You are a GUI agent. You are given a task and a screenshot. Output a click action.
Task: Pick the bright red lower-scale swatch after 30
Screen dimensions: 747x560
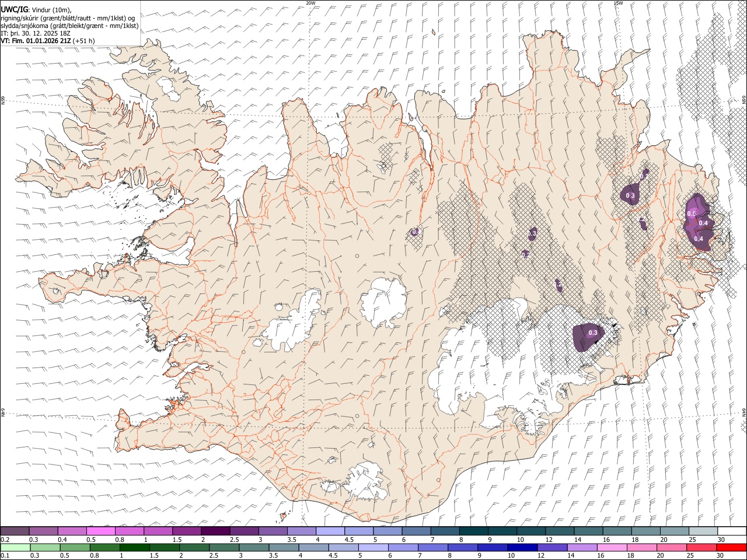(731, 547)
